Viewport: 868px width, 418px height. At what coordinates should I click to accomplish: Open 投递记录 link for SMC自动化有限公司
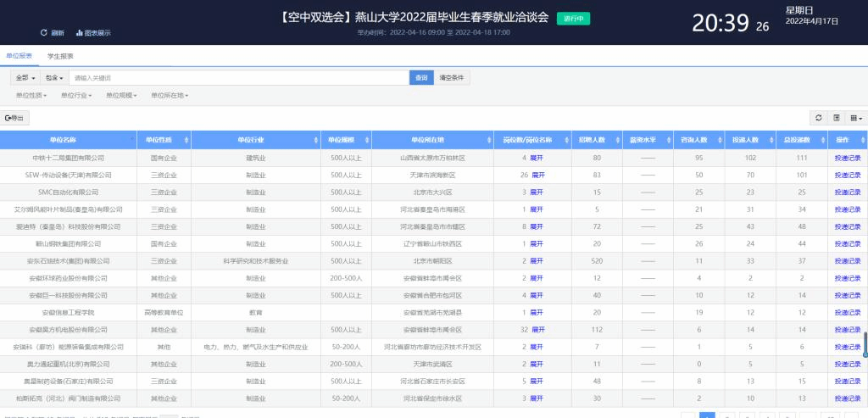[x=847, y=192]
